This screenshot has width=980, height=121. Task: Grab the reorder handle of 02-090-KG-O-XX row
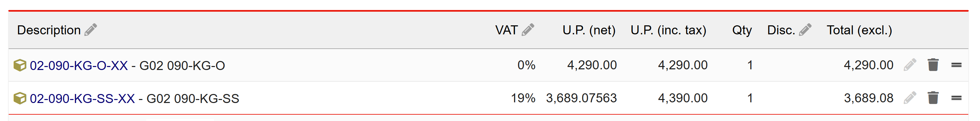956,65
